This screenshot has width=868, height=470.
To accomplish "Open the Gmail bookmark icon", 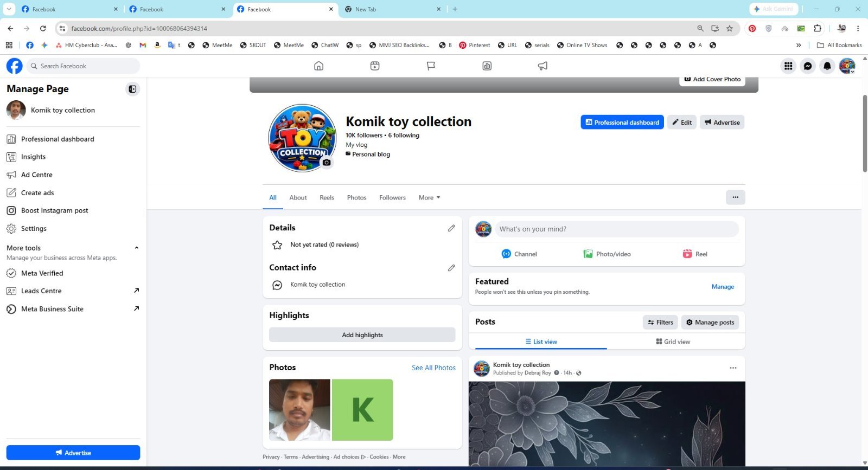I will tap(143, 45).
